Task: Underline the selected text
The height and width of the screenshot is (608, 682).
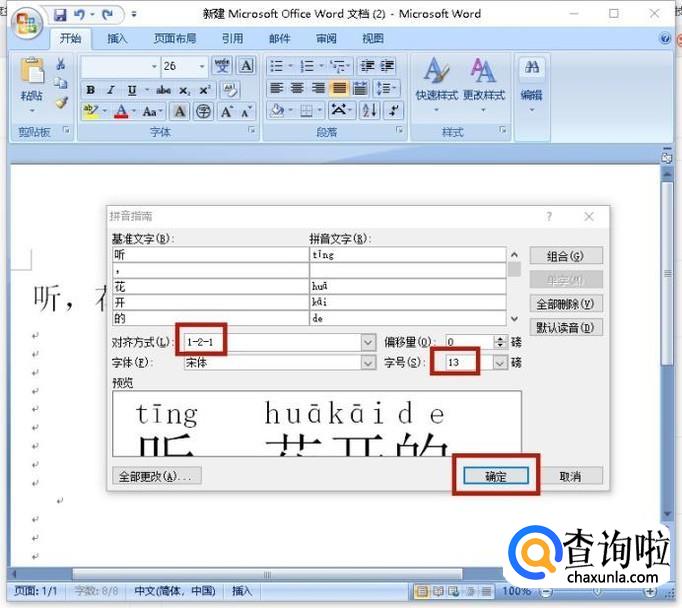Action: (x=132, y=90)
